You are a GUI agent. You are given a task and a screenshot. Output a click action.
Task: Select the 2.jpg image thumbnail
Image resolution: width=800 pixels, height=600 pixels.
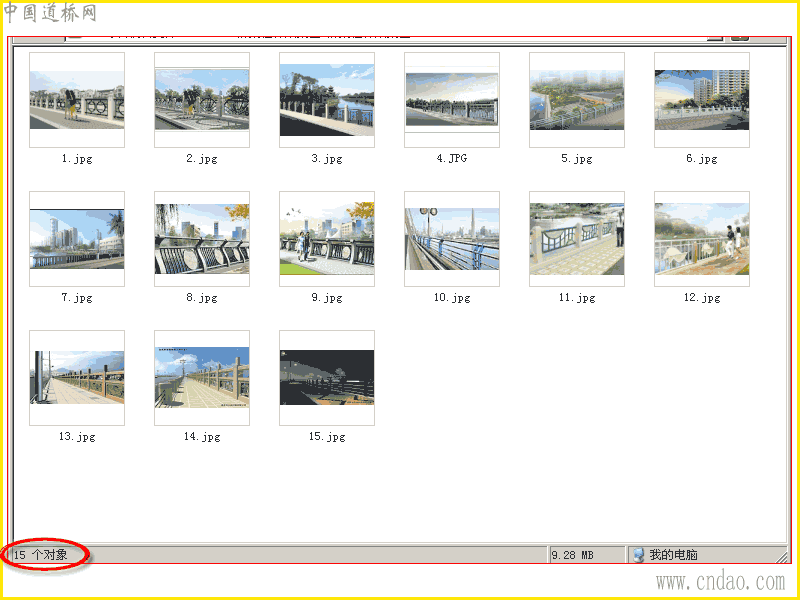point(202,100)
